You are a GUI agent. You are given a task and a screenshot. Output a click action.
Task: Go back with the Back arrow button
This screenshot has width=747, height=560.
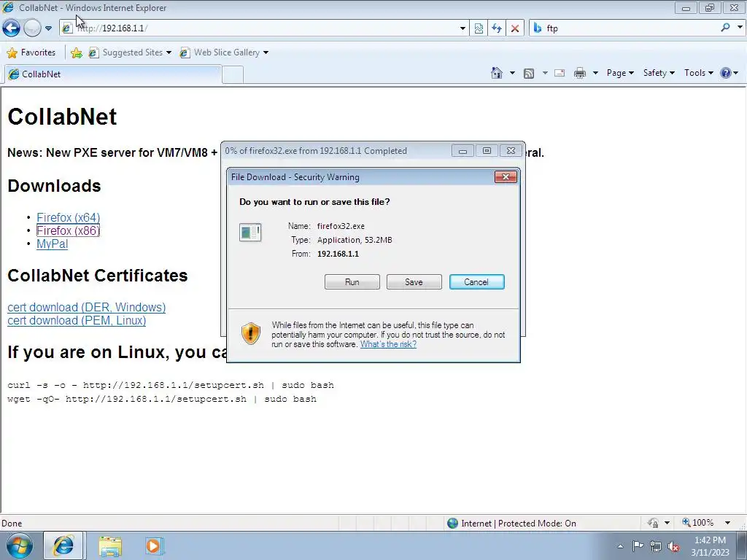click(x=12, y=28)
